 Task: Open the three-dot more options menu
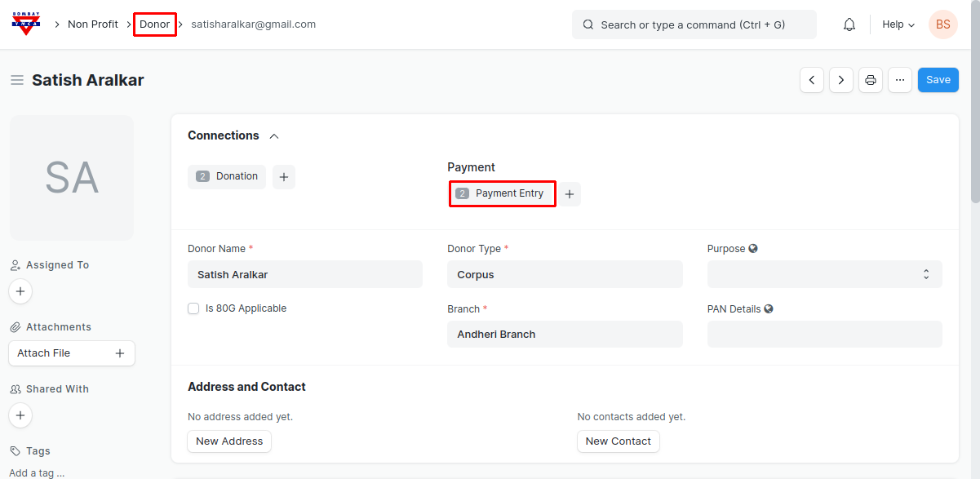(900, 80)
